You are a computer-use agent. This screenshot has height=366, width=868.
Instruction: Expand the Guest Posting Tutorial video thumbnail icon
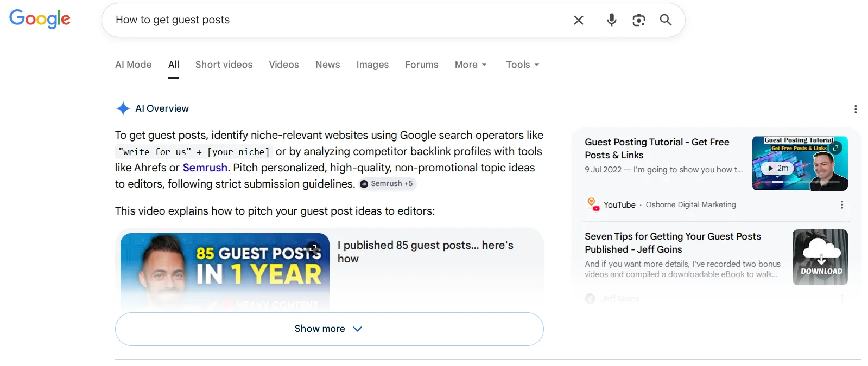[837, 147]
